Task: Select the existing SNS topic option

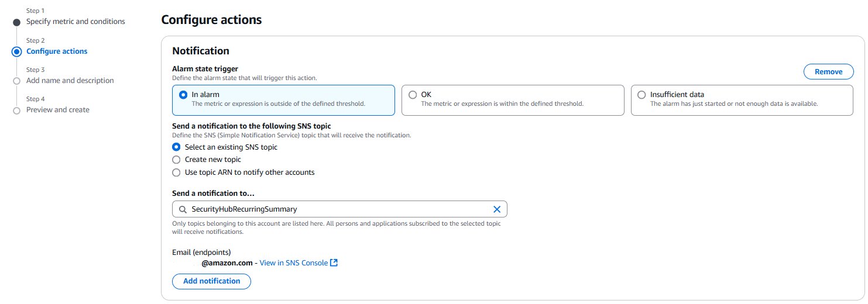Action: click(176, 147)
